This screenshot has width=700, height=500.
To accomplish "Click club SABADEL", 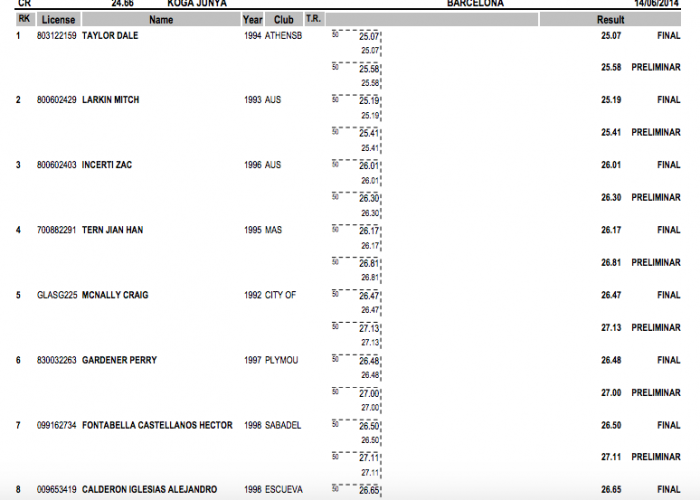I will pyautogui.click(x=283, y=425).
